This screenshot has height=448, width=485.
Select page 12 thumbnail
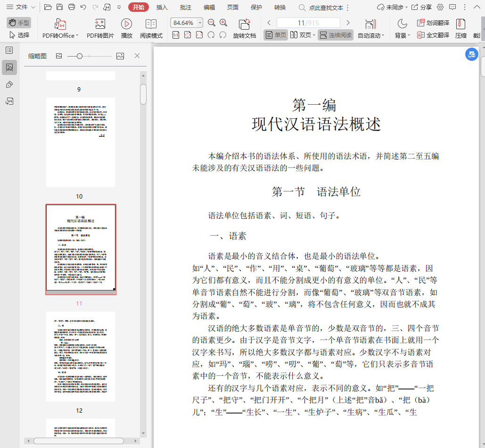click(81, 357)
